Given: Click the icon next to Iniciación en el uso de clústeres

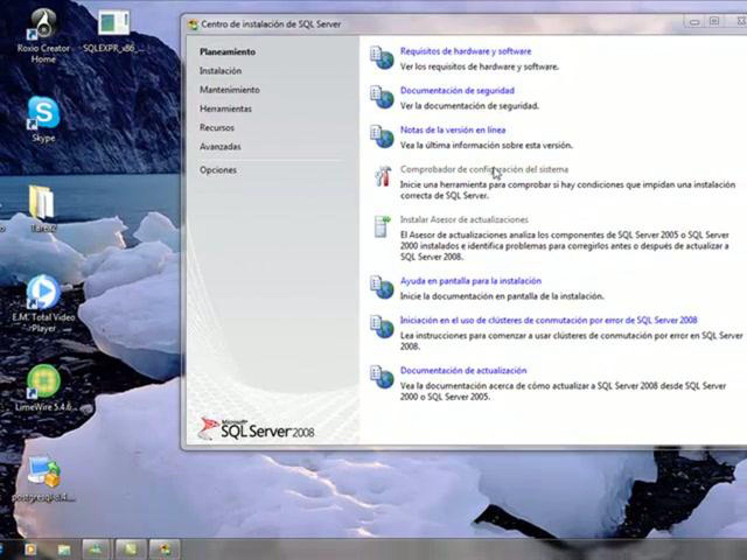Looking at the screenshot, I should coord(382,326).
